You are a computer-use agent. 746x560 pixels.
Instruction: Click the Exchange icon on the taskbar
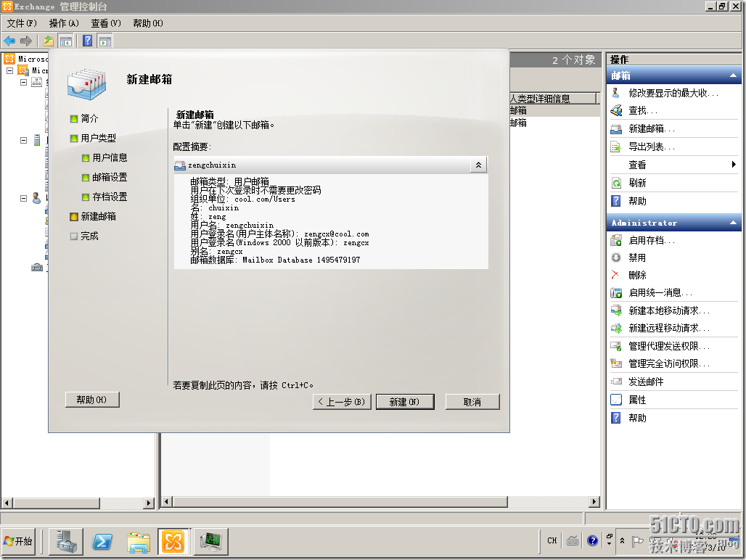coord(173,541)
